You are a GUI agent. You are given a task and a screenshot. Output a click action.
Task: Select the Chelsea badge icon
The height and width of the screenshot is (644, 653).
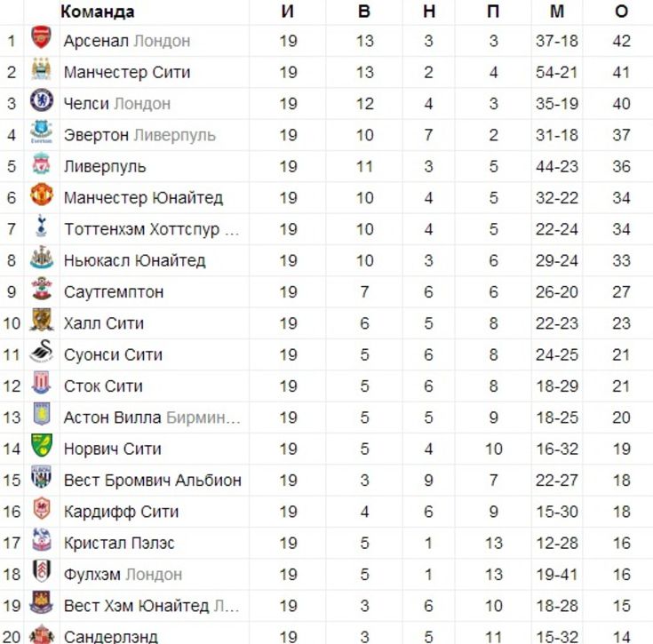42,100
